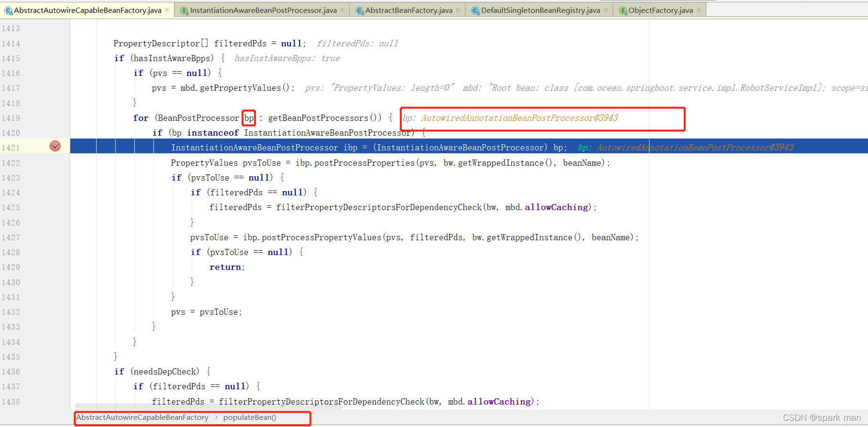Click postProcessPropertyValues call on line 1427
The image size is (868, 427).
tap(322, 237)
